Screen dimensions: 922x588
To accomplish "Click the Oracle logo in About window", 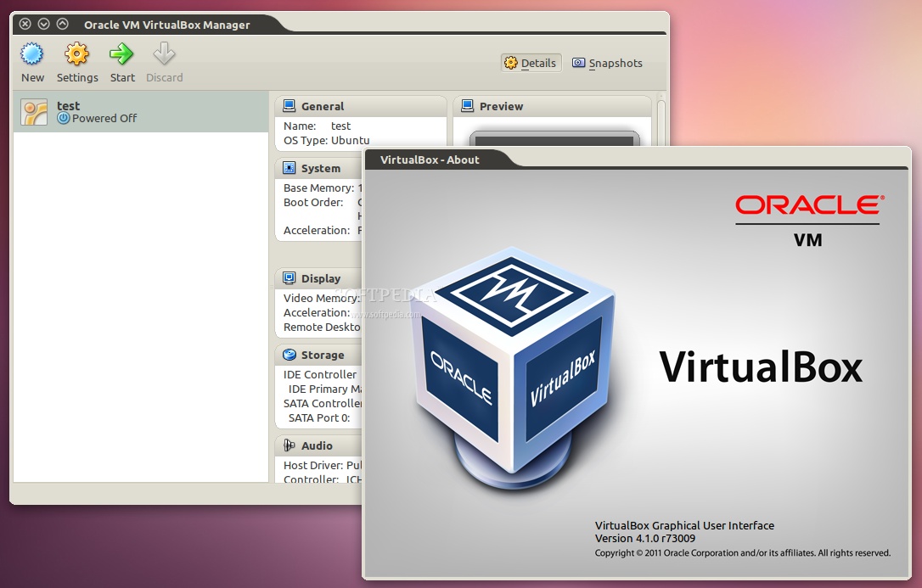I will point(809,204).
